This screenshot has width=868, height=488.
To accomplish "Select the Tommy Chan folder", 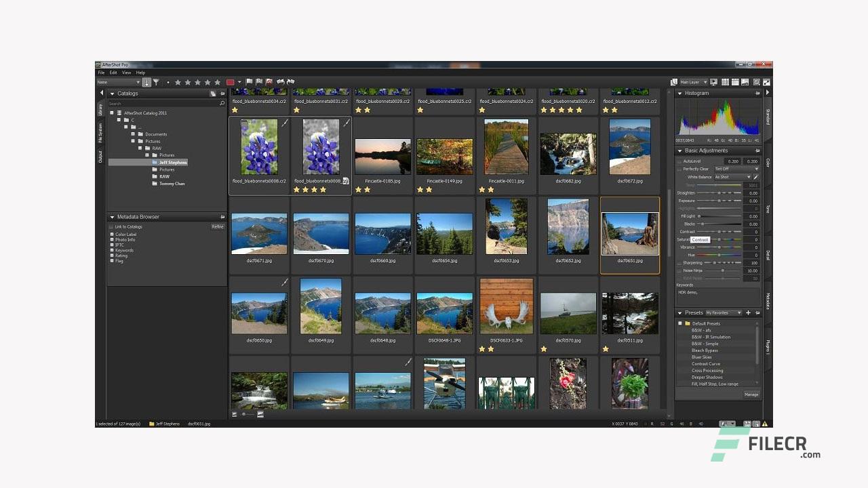I will tap(172, 184).
